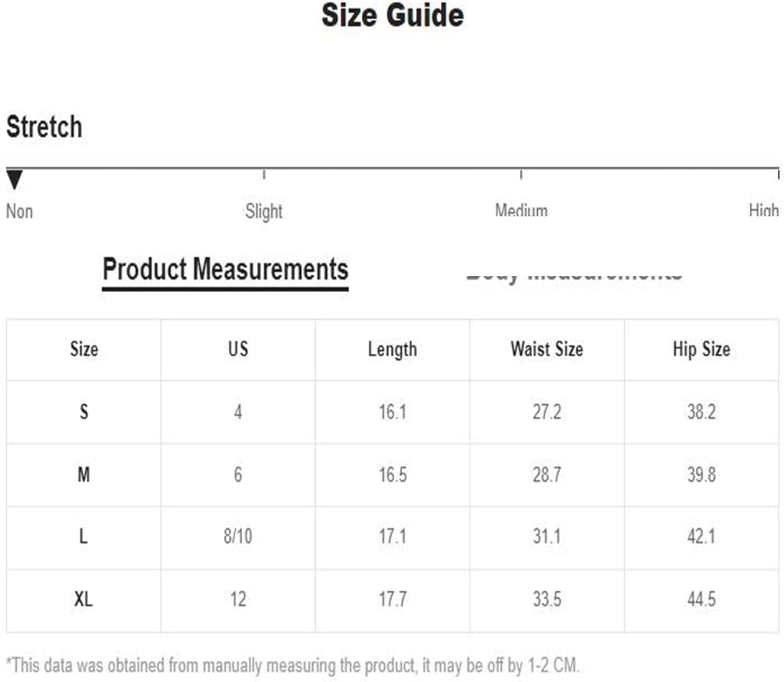784x682 pixels.
Task: Click the High stretch label
Action: pyautogui.click(x=763, y=210)
